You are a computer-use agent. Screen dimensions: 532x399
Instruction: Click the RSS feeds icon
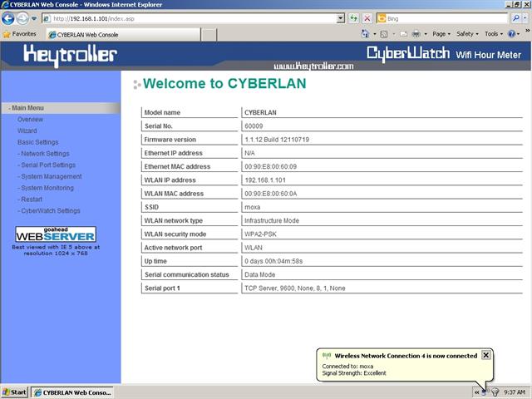[385, 34]
